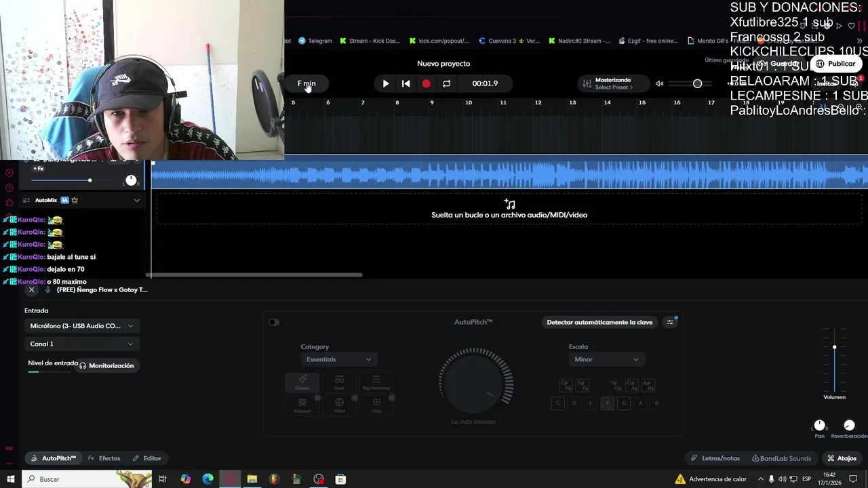This screenshot has width=868, height=488.
Task: Click the horizontal timeline scrollbar
Action: tap(254, 275)
